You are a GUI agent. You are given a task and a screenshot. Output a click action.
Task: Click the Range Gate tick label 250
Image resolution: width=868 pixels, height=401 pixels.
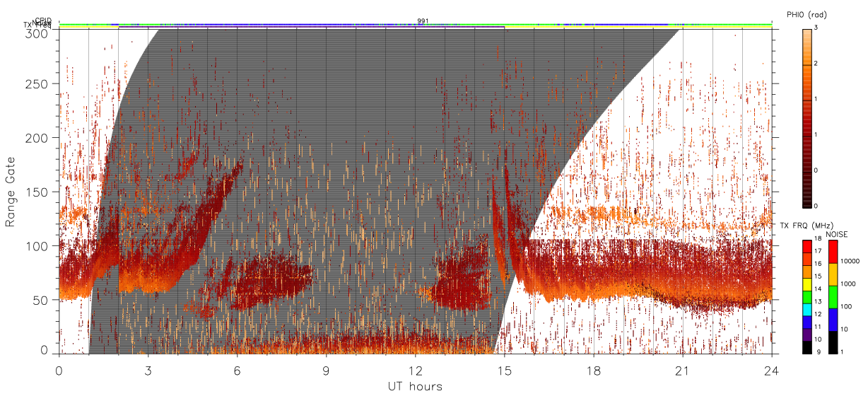pos(37,84)
